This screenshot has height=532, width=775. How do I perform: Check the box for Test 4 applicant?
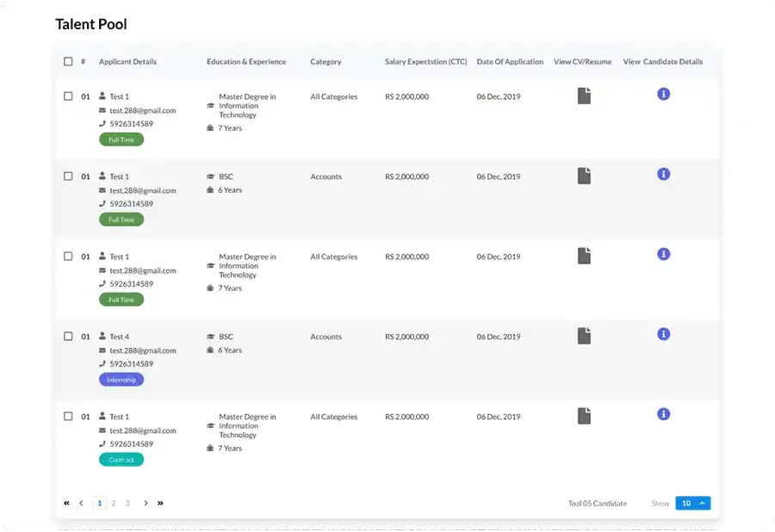pos(68,337)
